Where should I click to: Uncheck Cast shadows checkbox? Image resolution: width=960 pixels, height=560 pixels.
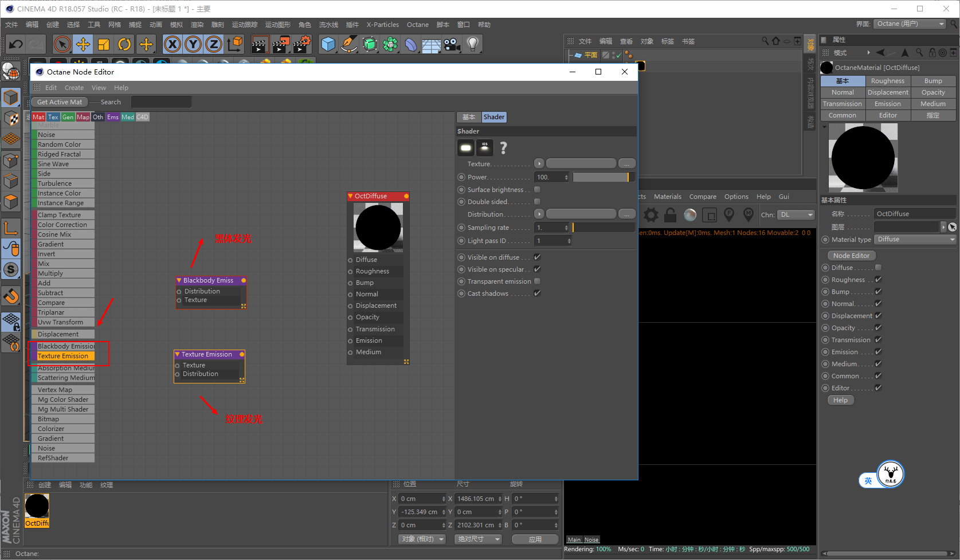[537, 293]
